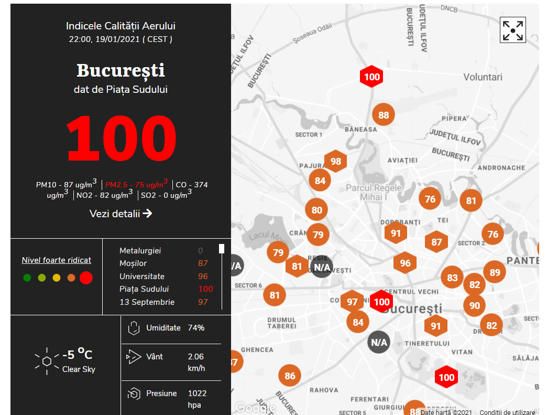Open the 91 hexagon near Dorobanți

tap(396, 233)
